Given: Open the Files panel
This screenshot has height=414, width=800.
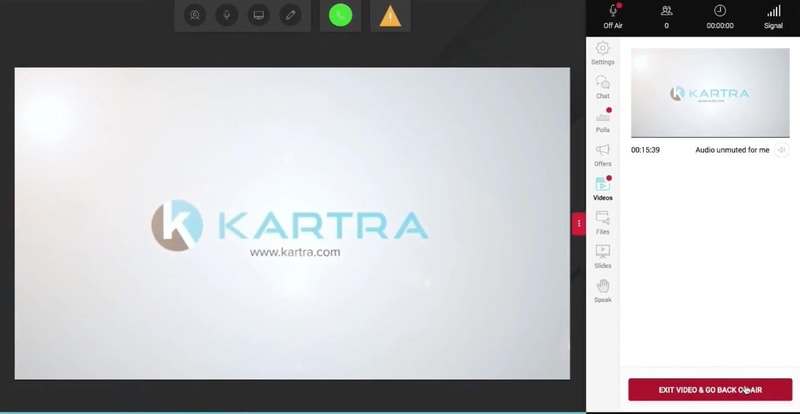Looking at the screenshot, I should click(x=603, y=223).
